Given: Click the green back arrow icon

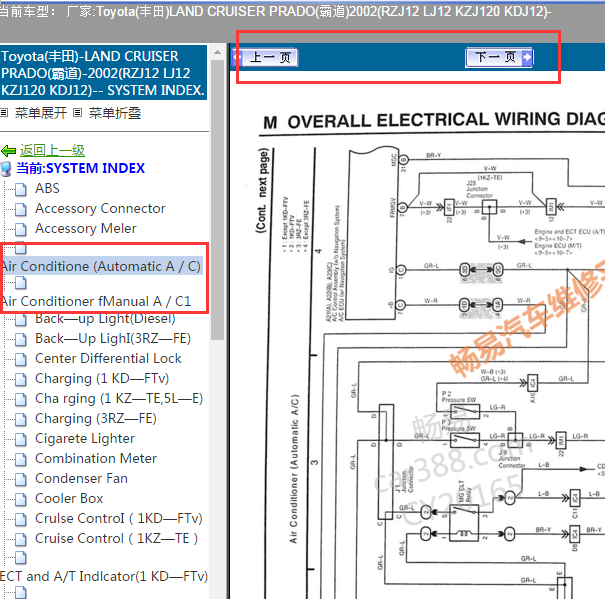Looking at the screenshot, I should click(x=8, y=151).
